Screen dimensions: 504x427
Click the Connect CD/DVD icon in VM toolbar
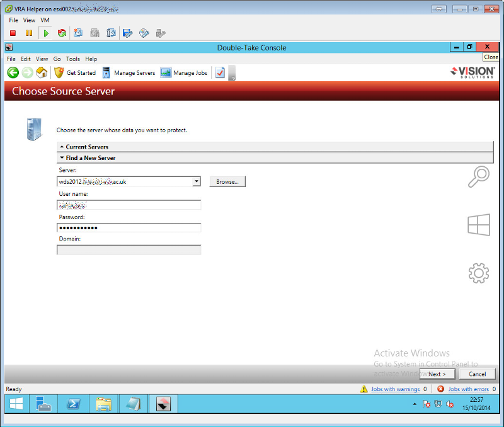(x=144, y=33)
